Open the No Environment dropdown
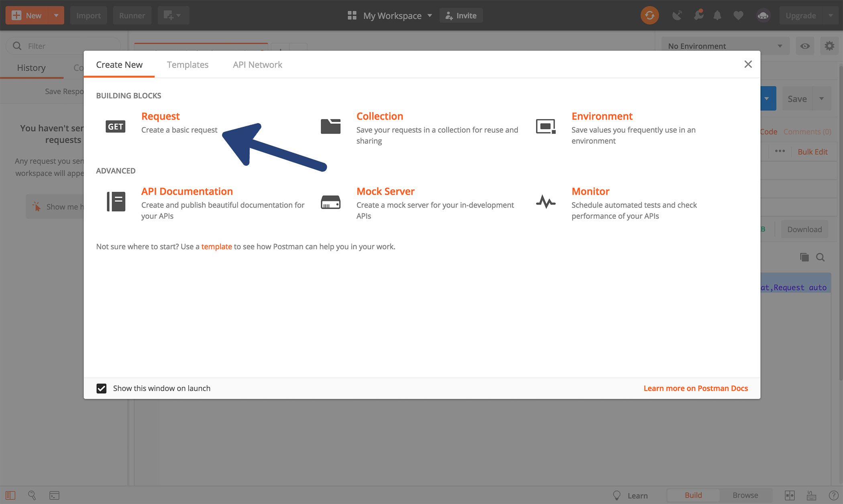 coord(725,46)
